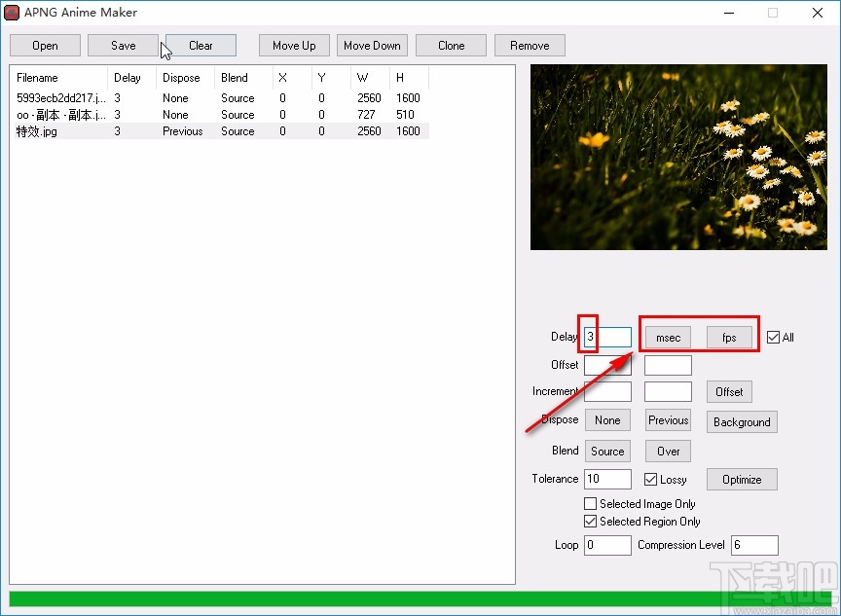
Task: Clone the selected frame
Action: 451,46
